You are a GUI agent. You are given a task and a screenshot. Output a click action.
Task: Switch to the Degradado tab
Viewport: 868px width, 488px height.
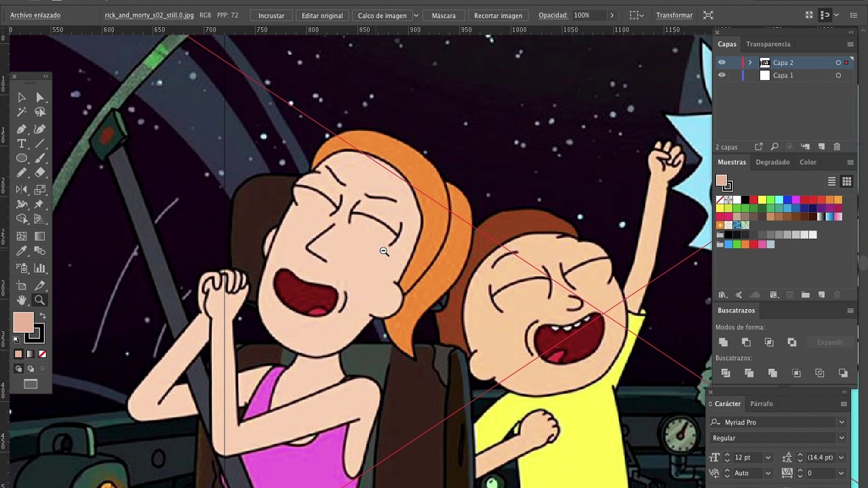(x=773, y=162)
